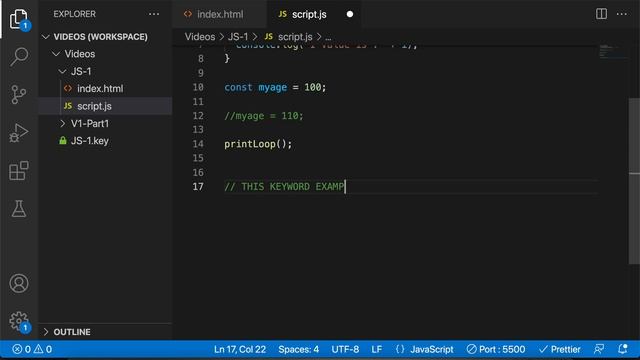Open the Extensions view
The height and width of the screenshot is (360, 640).
[x=19, y=170]
